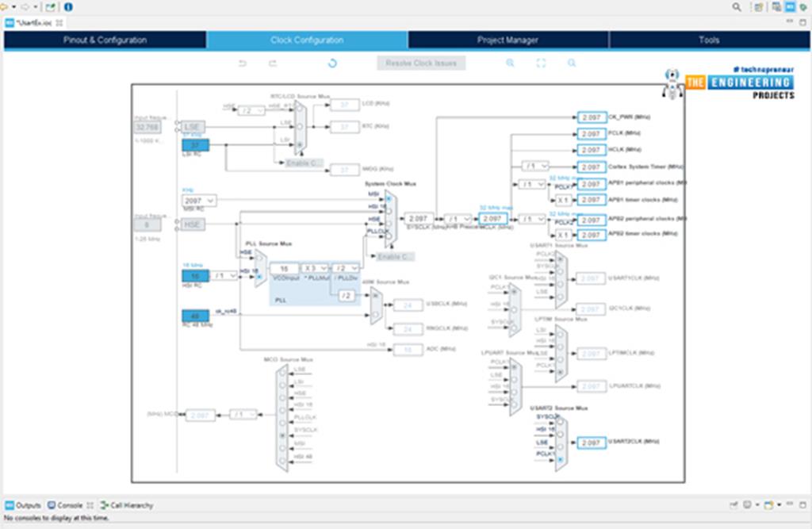This screenshot has height=529, width=812.
Task: Click the zoom out magnifier icon
Action: pos(571,63)
